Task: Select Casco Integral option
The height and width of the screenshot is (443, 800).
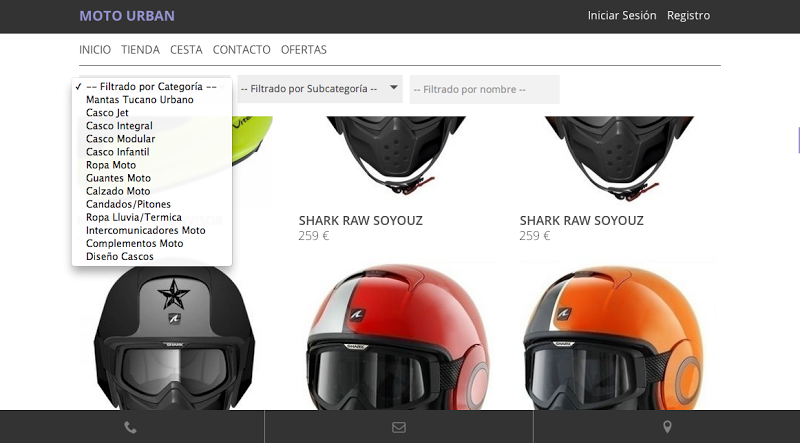Action: [152, 126]
